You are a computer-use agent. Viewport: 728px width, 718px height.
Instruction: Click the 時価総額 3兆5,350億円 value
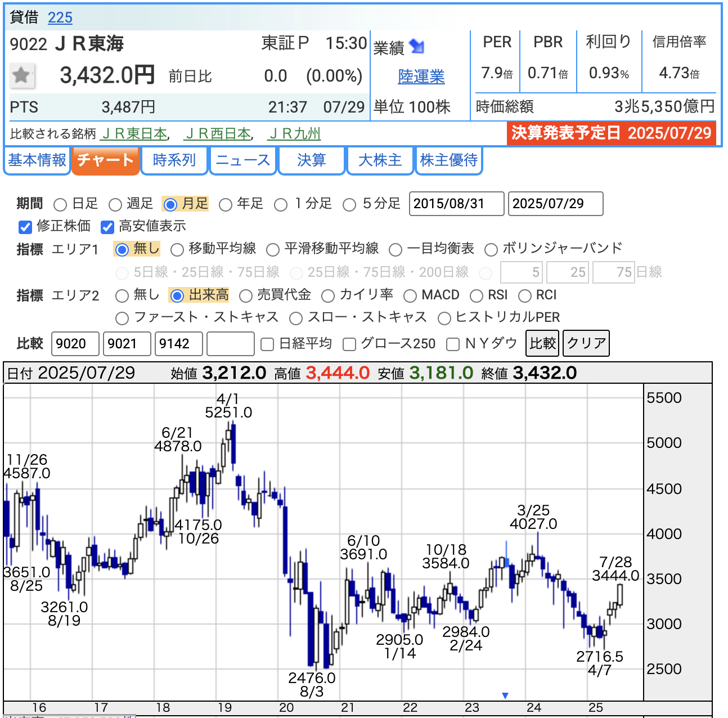664,107
